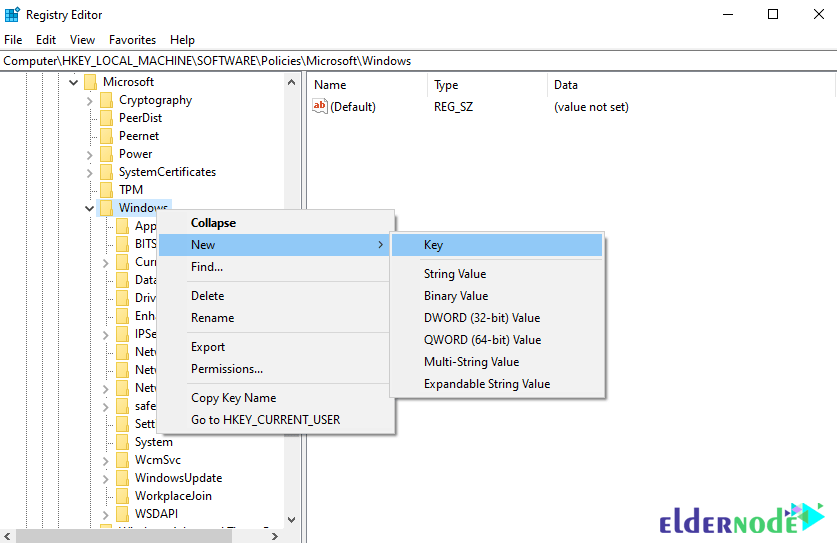Viewport: 837px width, 543px height.
Task: Create a new Key from submenu
Action: point(497,245)
